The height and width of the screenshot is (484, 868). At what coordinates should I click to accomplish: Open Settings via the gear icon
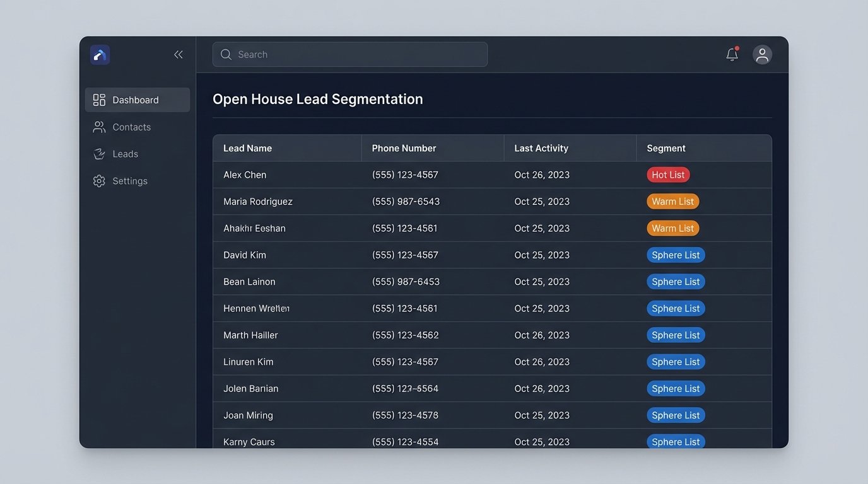pos(98,181)
